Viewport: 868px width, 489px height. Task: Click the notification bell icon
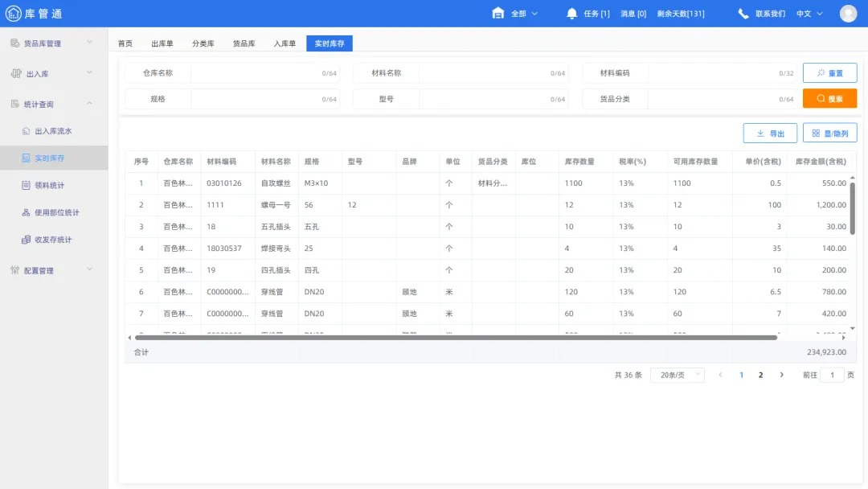tap(571, 13)
